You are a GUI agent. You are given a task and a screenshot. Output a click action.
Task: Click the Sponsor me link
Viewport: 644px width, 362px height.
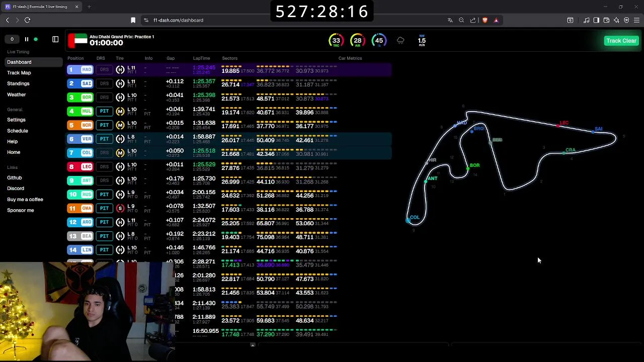click(x=21, y=210)
